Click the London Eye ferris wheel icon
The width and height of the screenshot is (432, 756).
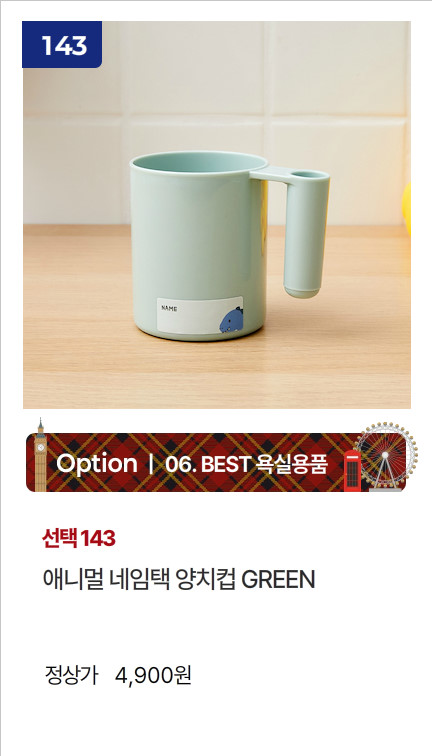[x=385, y=457]
